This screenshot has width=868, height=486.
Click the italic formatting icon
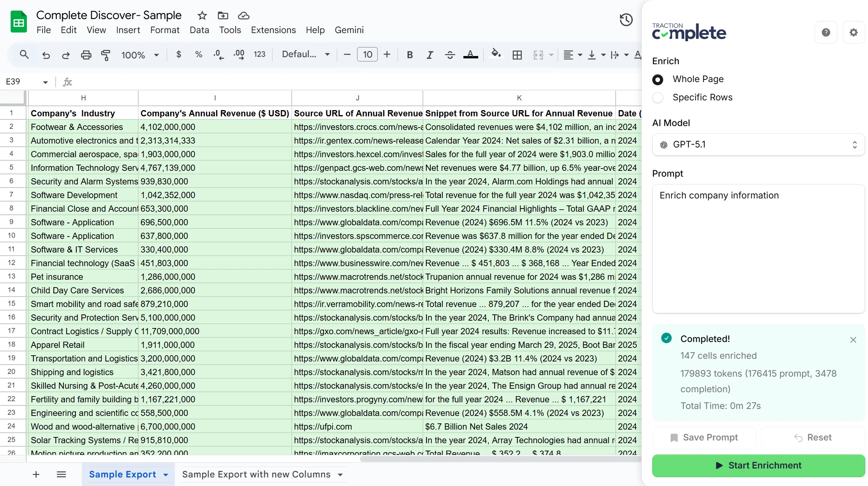tap(430, 55)
